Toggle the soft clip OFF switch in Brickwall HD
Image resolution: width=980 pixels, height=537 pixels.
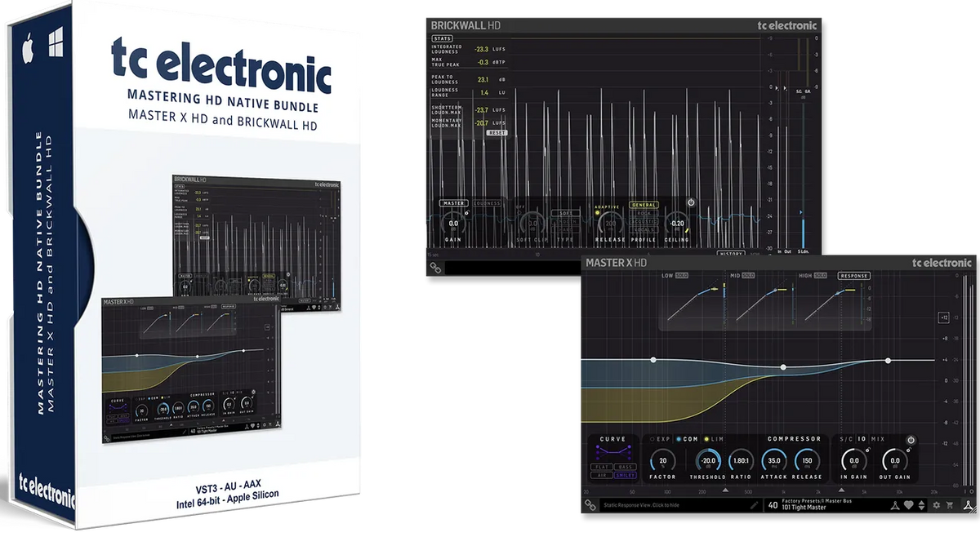coord(519,211)
